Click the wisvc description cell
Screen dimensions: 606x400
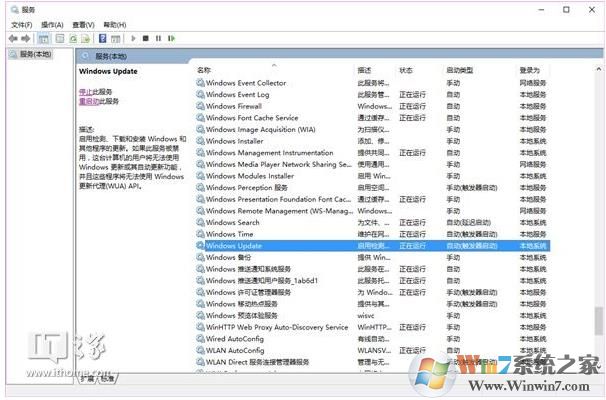click(366, 315)
